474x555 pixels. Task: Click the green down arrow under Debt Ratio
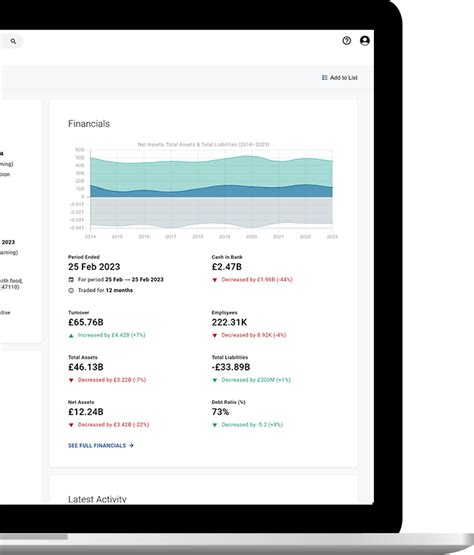[x=215, y=425]
